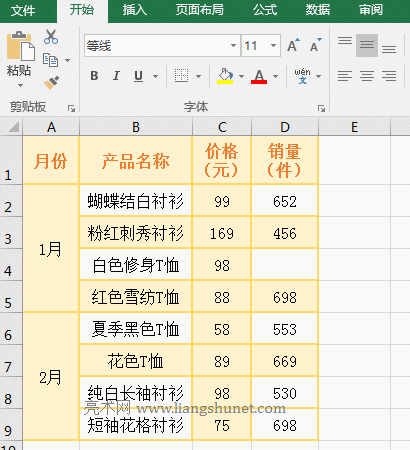Select column C header

coord(222,127)
